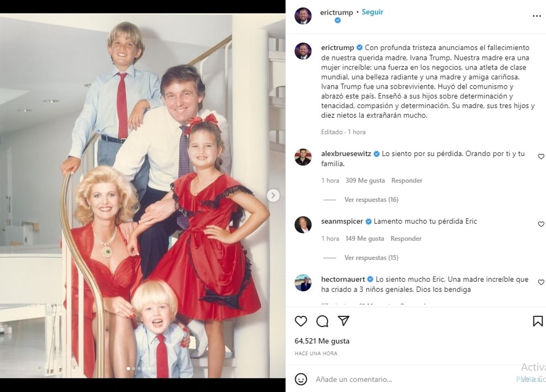Like the alexbruesewitz comment heart

(541, 156)
